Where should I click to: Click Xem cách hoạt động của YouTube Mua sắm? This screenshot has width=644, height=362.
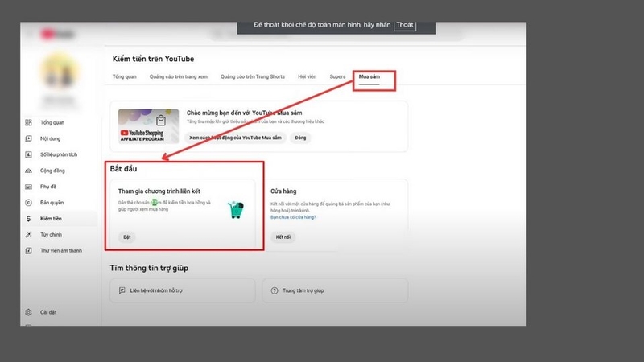235,138
